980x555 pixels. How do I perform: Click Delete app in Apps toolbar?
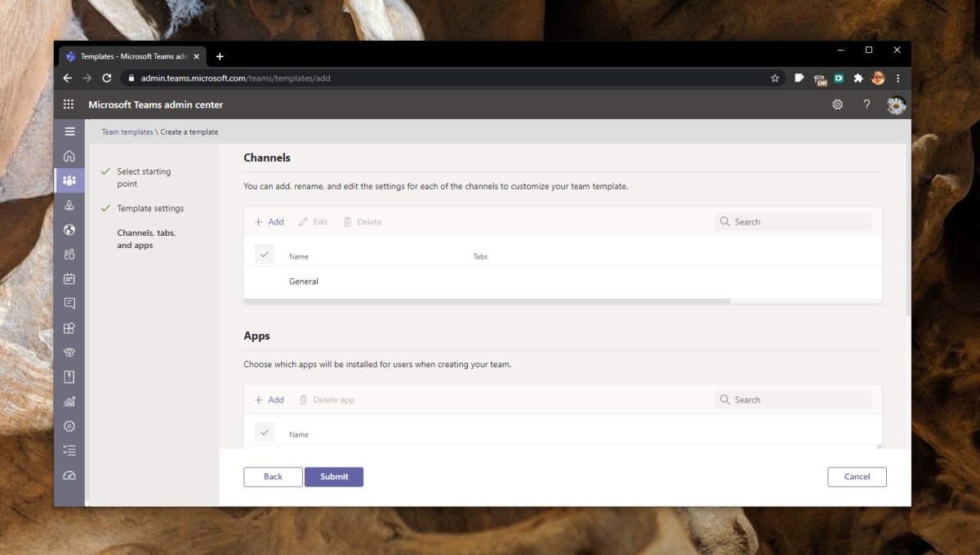point(327,400)
